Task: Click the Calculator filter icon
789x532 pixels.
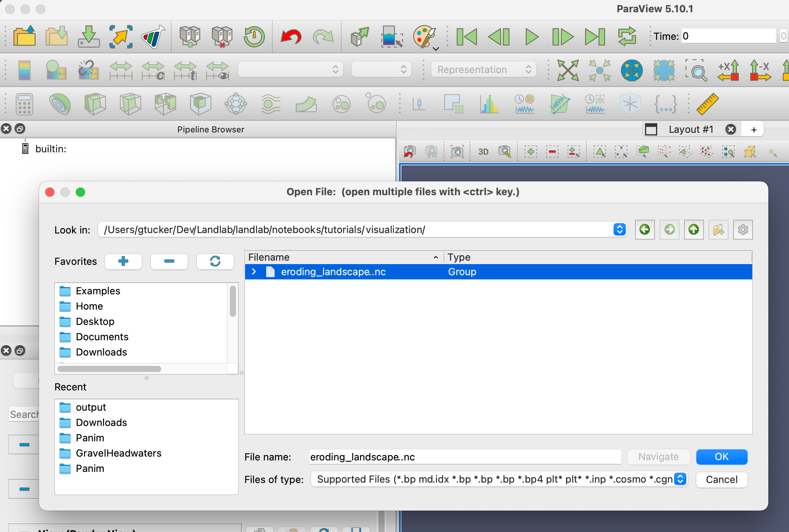Action: coord(25,104)
